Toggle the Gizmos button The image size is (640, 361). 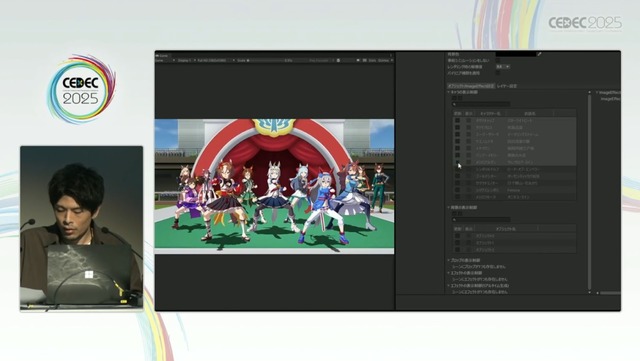coord(383,60)
